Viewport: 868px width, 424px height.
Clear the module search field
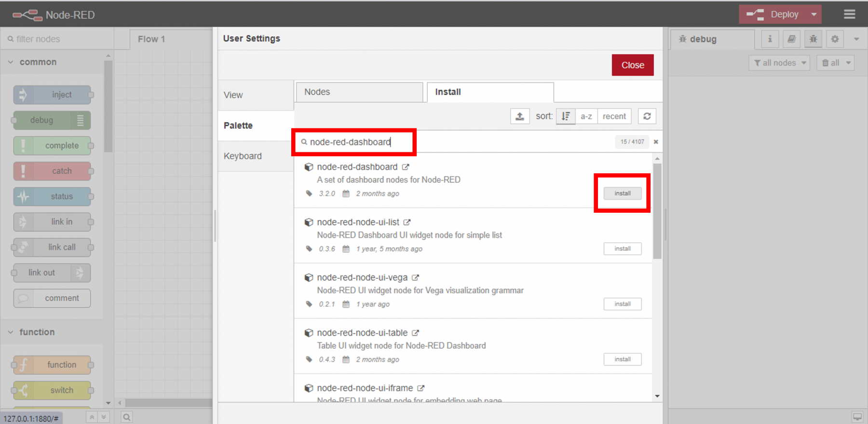click(x=655, y=142)
